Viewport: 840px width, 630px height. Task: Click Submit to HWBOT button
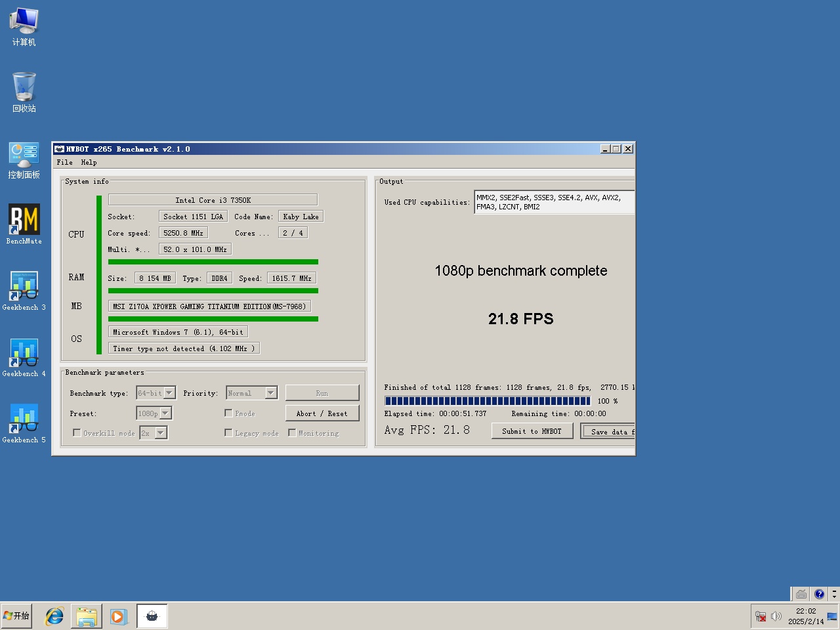pyautogui.click(x=532, y=431)
